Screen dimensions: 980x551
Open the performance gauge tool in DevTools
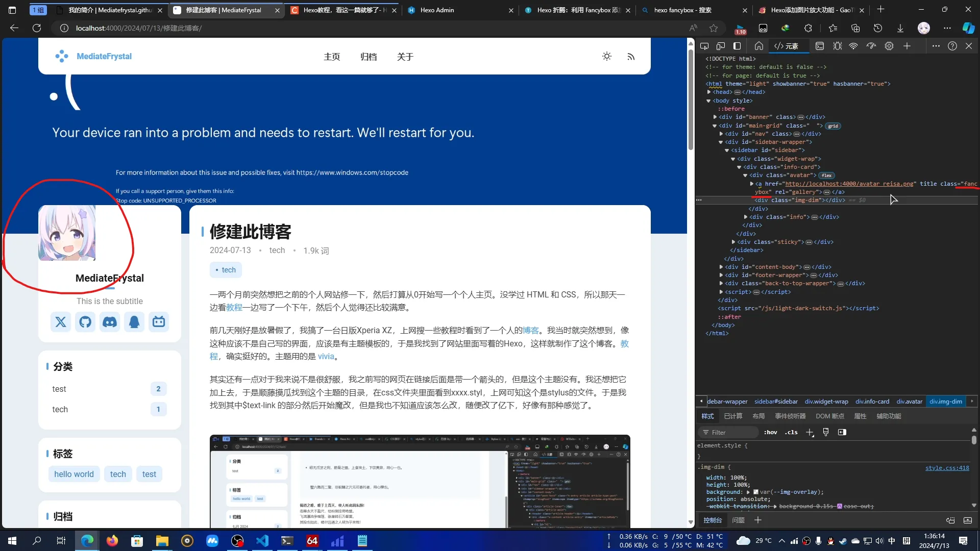pos(871,45)
